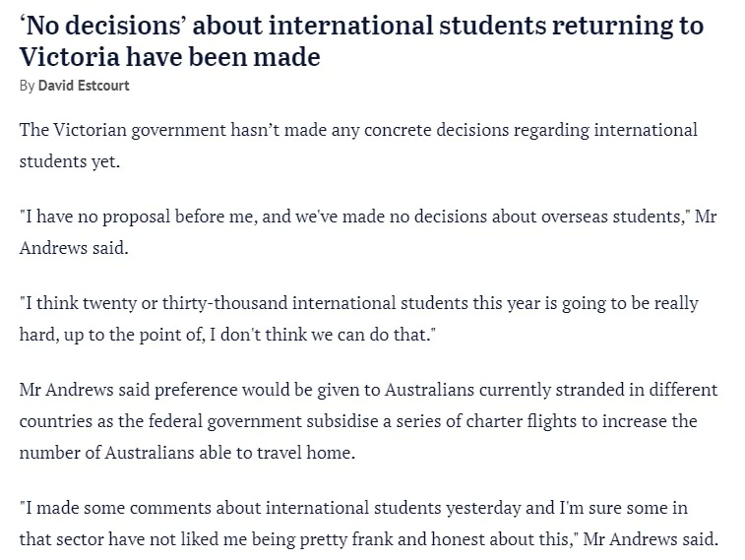The image size is (745, 560).
Task: Click the quote beginning 'I think twenty or thirty-thousand'
Action: click(358, 319)
